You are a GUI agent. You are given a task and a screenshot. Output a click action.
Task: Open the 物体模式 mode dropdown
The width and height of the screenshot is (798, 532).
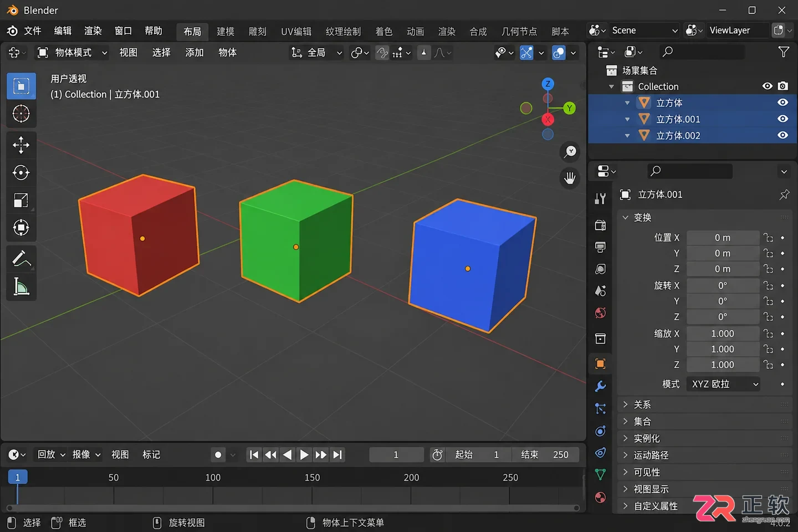72,53
